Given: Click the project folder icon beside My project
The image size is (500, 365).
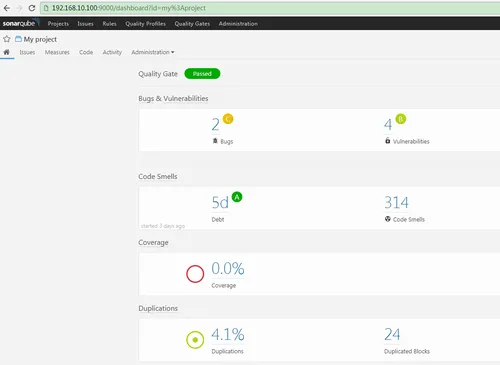Looking at the screenshot, I should [18, 39].
